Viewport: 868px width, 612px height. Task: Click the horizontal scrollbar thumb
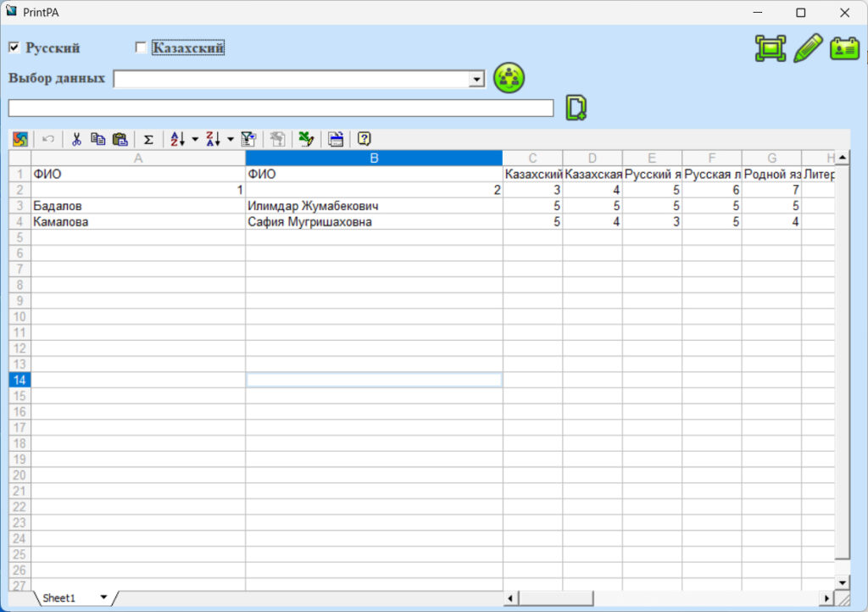coord(556,598)
